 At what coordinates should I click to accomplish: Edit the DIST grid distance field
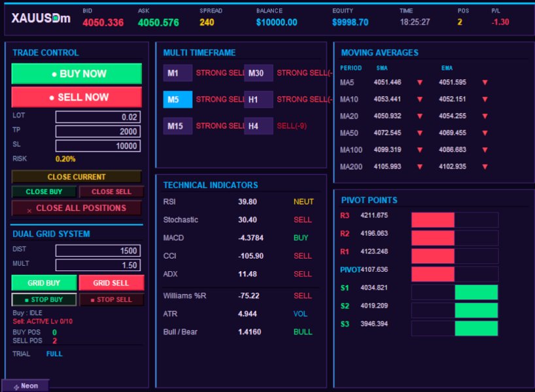click(x=98, y=250)
